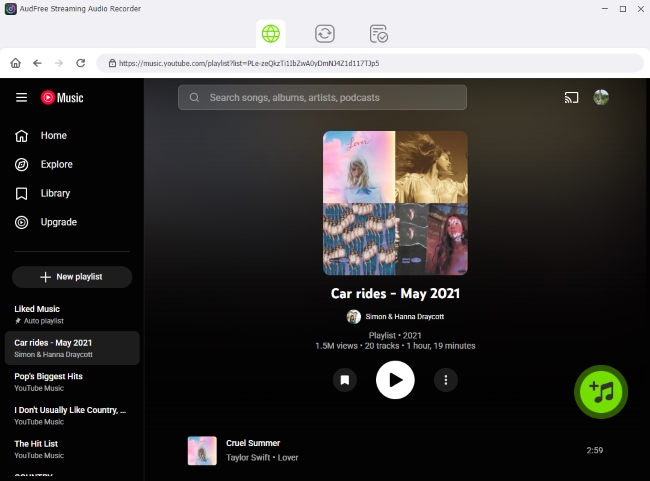Open the Lover album link

point(288,457)
